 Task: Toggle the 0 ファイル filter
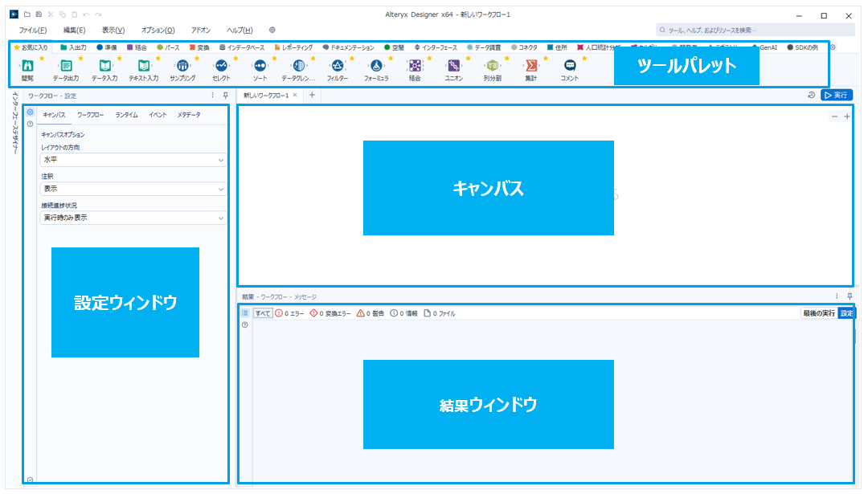439,313
